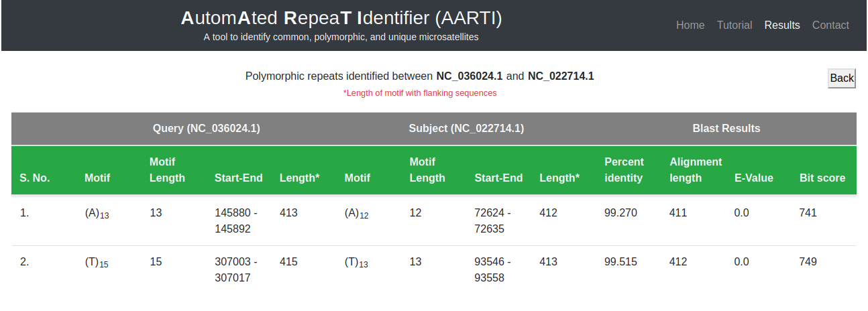
Task: Click the red flanking sequences footnote
Action: [420, 93]
